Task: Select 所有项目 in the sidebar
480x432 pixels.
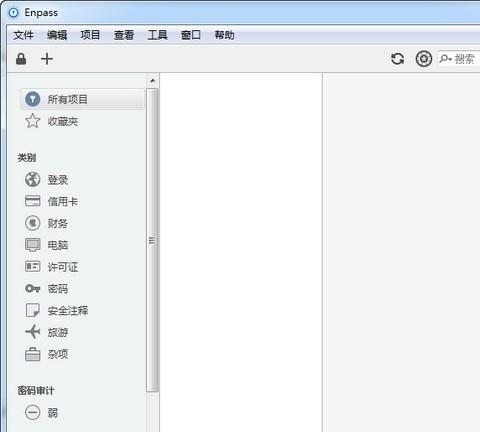Action: coord(83,99)
